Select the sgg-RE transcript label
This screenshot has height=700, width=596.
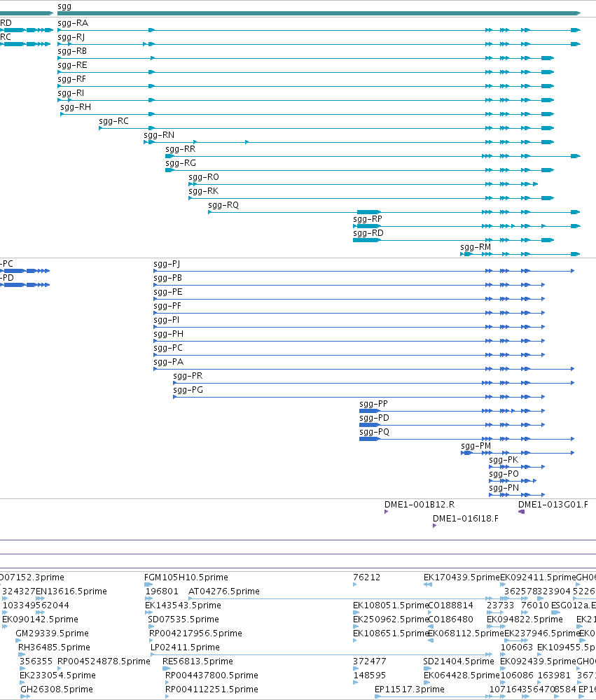tap(72, 65)
